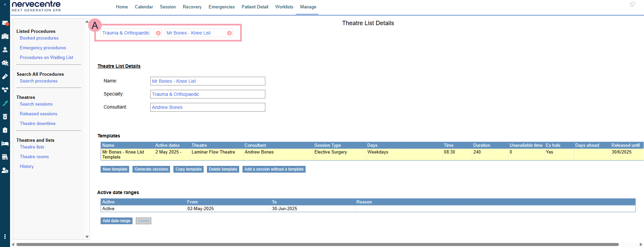Image resolution: width=644 pixels, height=247 pixels.
Task: Open the test tube sidebar icon
Action: (5, 76)
